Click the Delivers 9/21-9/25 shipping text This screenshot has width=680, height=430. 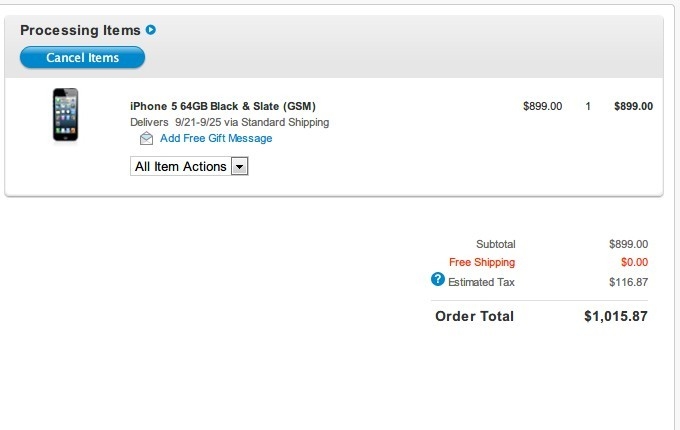coord(229,122)
